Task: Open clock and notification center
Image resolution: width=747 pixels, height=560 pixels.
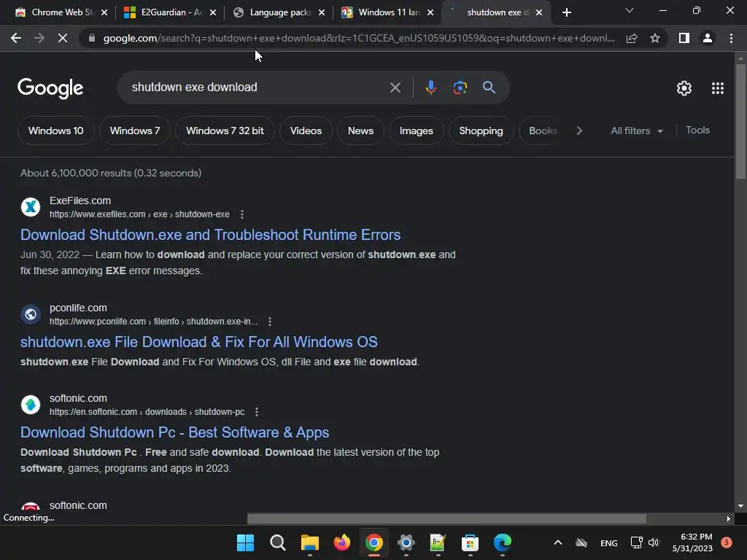Action: pyautogui.click(x=692, y=542)
